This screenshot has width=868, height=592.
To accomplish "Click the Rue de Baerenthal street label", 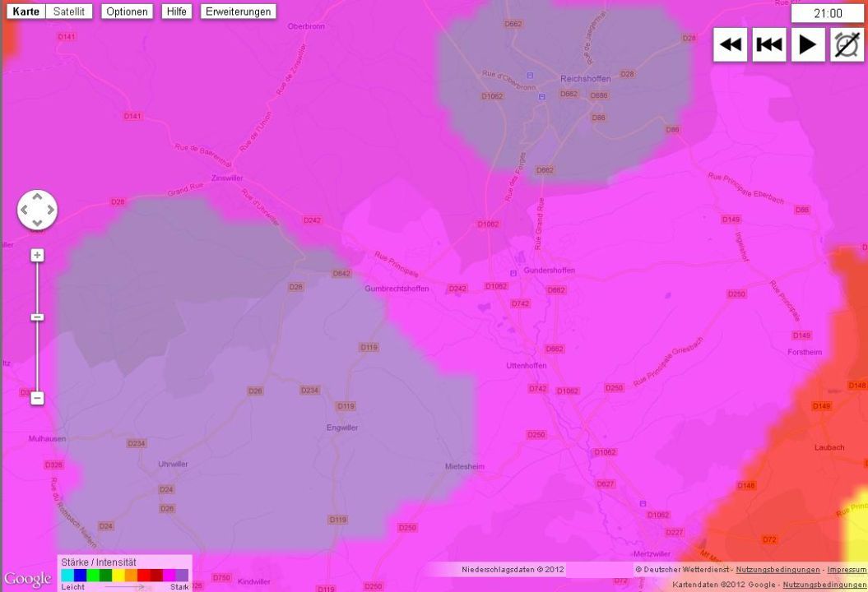I will [202, 155].
